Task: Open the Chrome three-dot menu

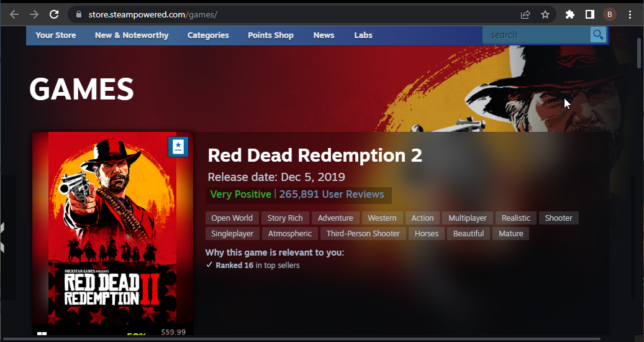Action: tap(630, 14)
